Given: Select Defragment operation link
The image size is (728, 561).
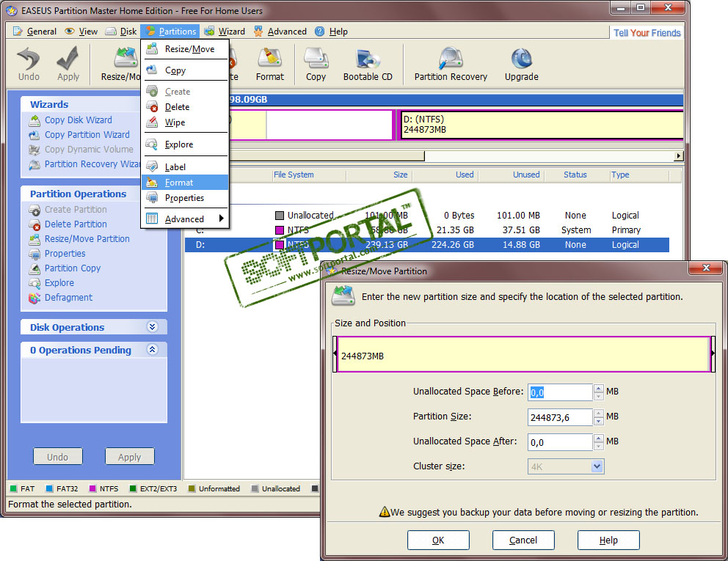Looking at the screenshot, I should pos(68,298).
